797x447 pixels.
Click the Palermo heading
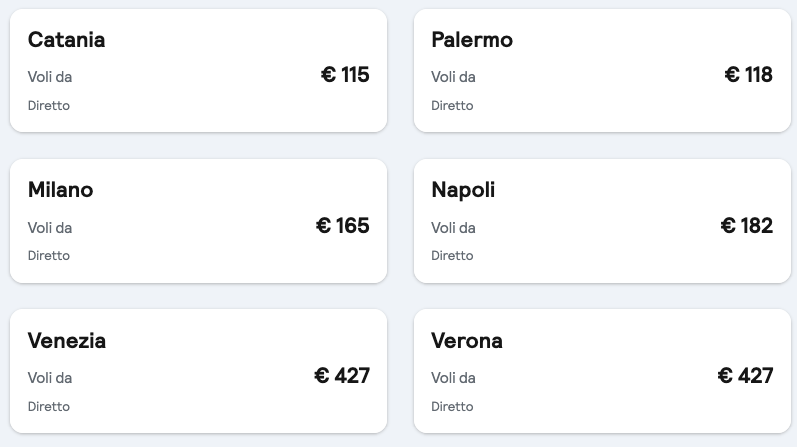(x=472, y=40)
